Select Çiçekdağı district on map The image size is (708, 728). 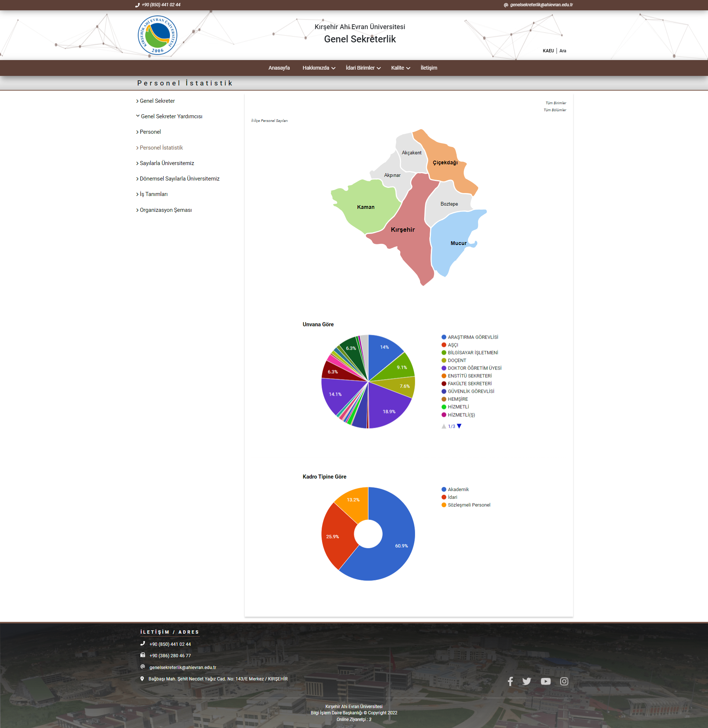click(x=445, y=162)
